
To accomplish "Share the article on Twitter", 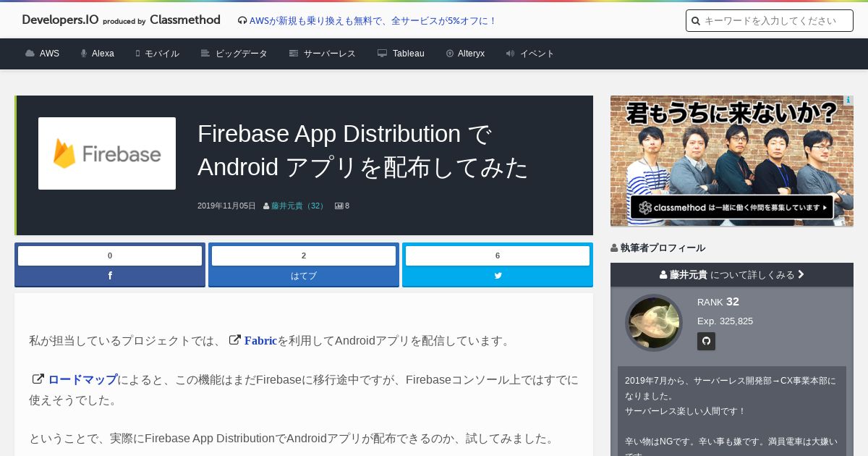I will pyautogui.click(x=498, y=276).
